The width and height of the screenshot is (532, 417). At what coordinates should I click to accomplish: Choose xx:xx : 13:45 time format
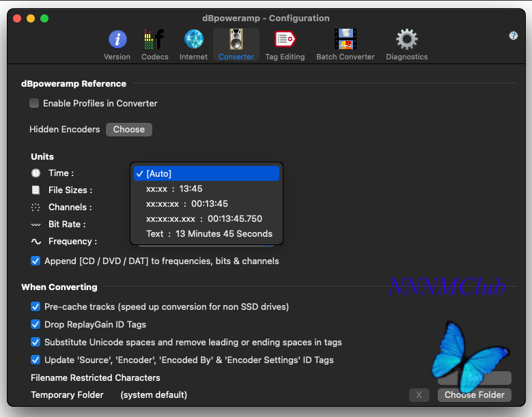click(206, 188)
